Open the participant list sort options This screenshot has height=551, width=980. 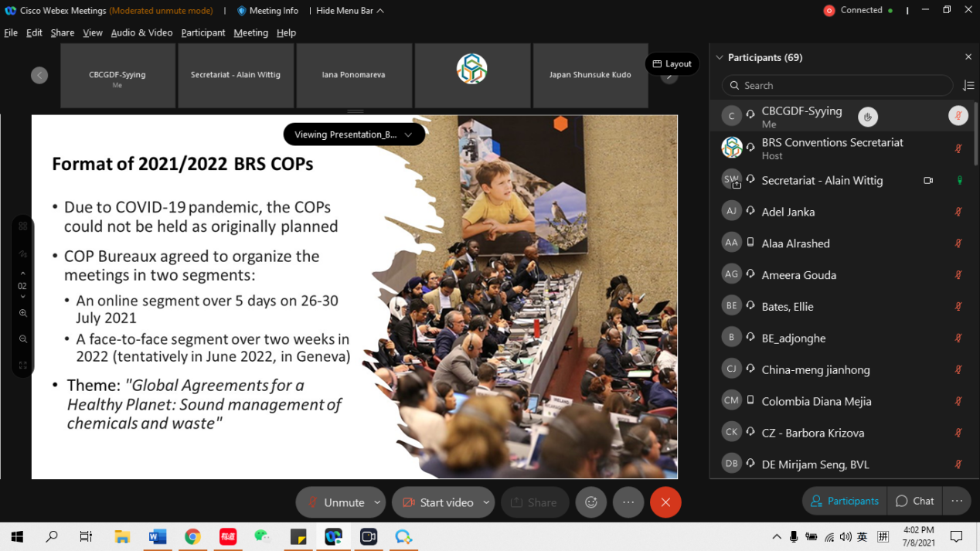[968, 86]
